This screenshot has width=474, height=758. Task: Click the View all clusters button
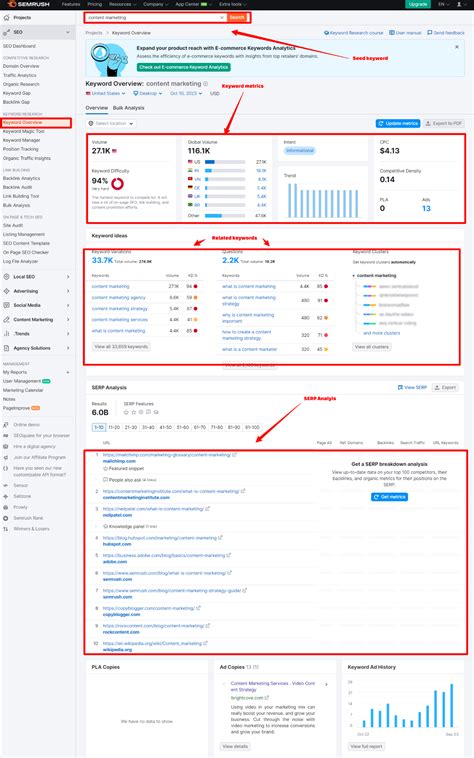(372, 347)
